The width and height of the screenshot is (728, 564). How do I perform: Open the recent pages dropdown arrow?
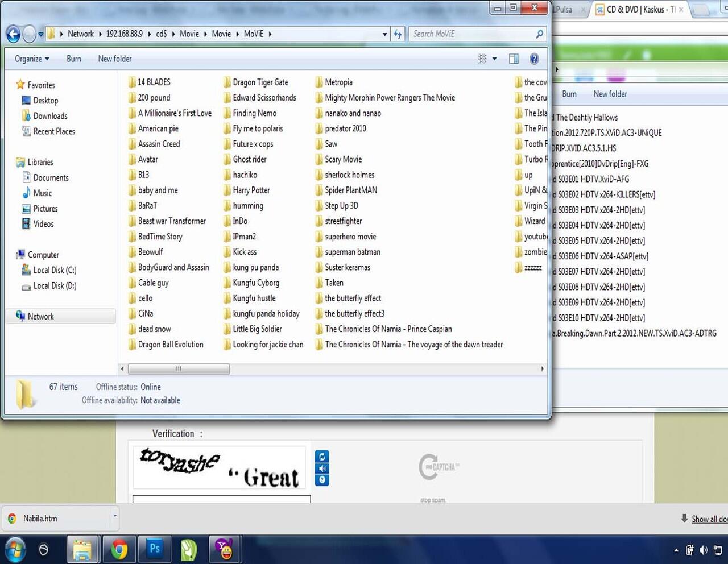coord(41,34)
